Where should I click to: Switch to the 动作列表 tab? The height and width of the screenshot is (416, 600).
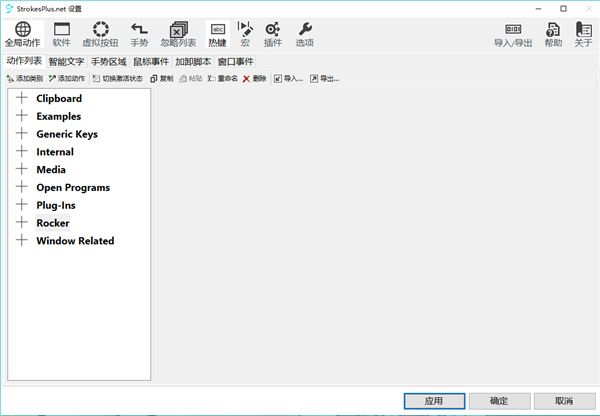pos(24,61)
